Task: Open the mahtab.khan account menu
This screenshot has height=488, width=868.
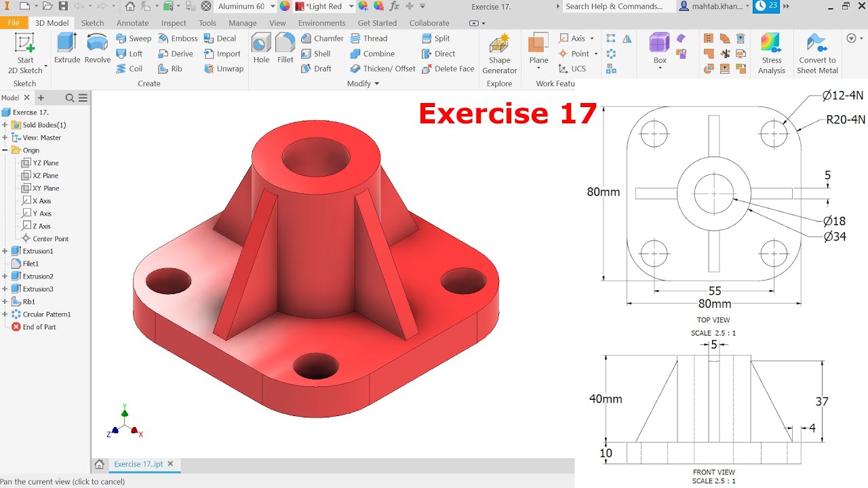Action: (715, 6)
